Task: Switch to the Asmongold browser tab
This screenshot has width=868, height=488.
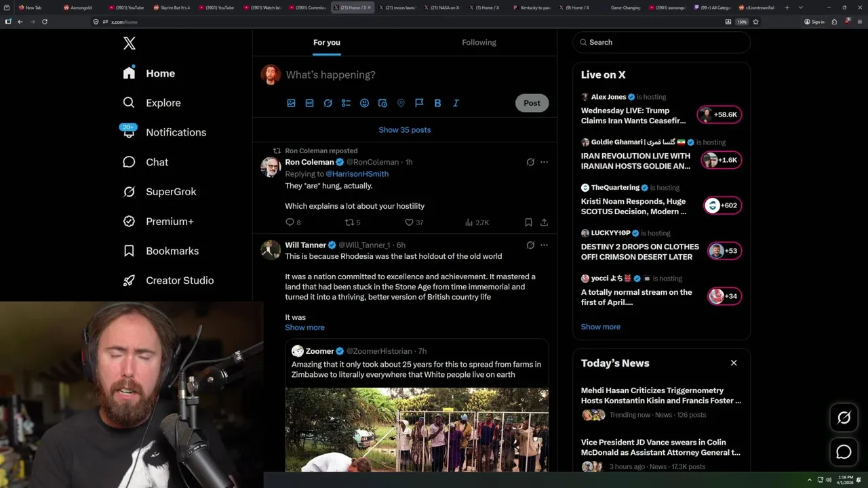Action: tap(81, 7)
